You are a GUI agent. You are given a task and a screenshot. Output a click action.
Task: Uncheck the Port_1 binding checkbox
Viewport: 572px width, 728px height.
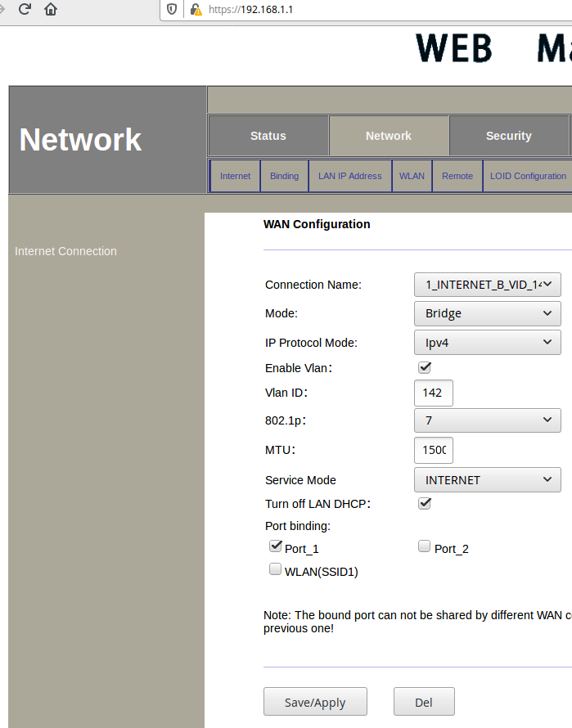point(276,546)
